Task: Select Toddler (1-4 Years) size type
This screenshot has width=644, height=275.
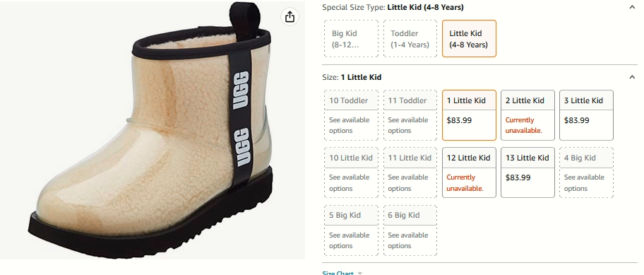Action: [x=410, y=39]
